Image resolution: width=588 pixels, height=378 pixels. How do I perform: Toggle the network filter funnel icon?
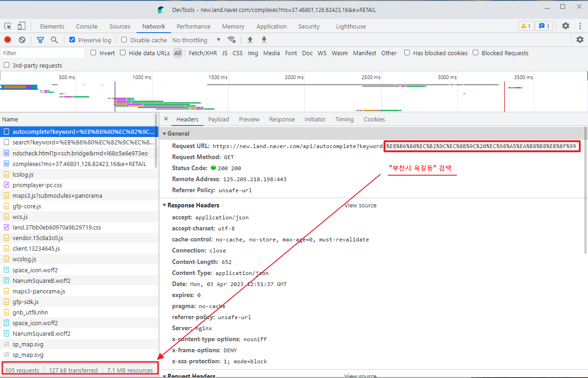pyautogui.click(x=40, y=40)
